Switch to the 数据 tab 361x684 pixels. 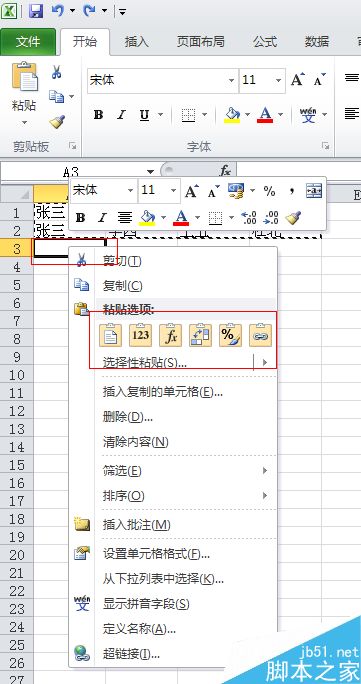click(317, 42)
